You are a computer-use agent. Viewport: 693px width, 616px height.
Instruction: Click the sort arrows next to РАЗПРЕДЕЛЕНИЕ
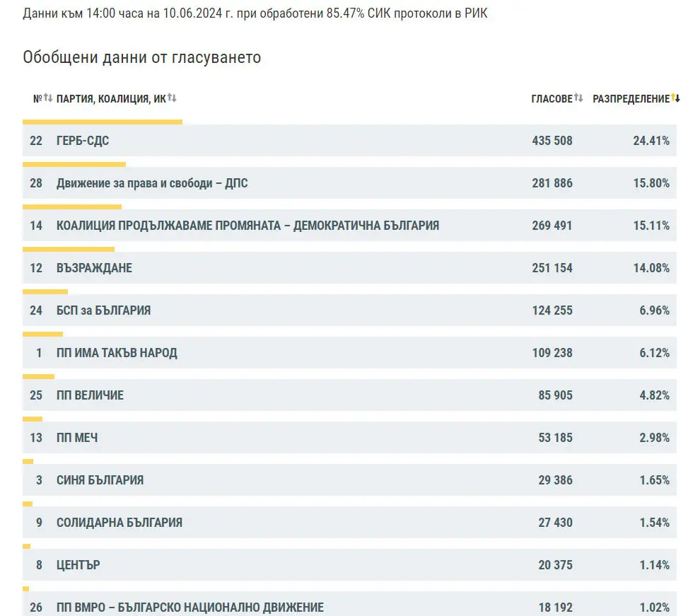pyautogui.click(x=675, y=98)
